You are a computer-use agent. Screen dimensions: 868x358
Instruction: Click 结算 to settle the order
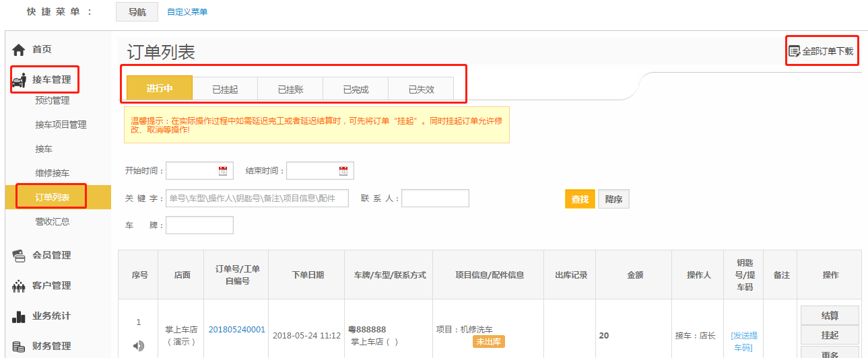(x=830, y=316)
